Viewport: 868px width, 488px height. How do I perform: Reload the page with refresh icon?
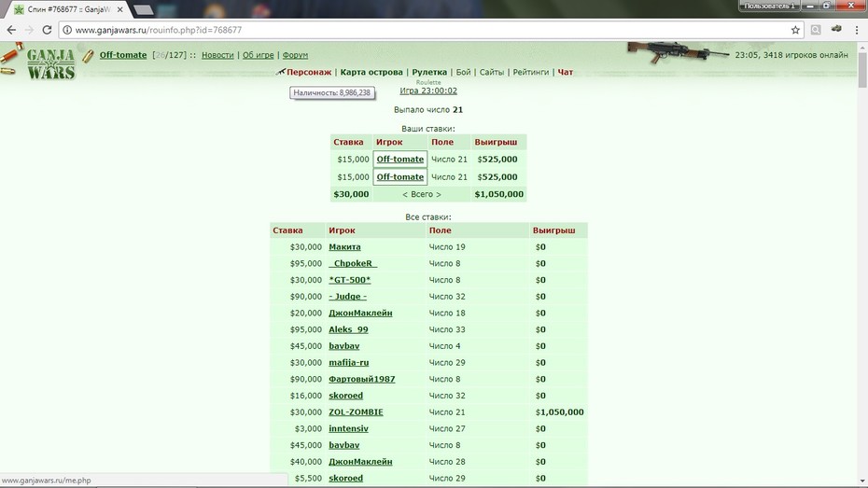click(x=47, y=30)
